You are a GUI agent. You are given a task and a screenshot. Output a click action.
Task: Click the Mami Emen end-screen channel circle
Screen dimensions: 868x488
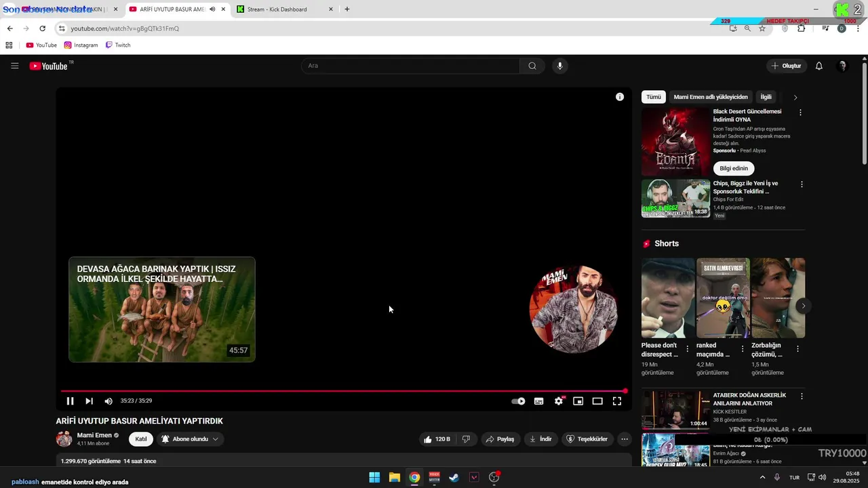click(574, 309)
